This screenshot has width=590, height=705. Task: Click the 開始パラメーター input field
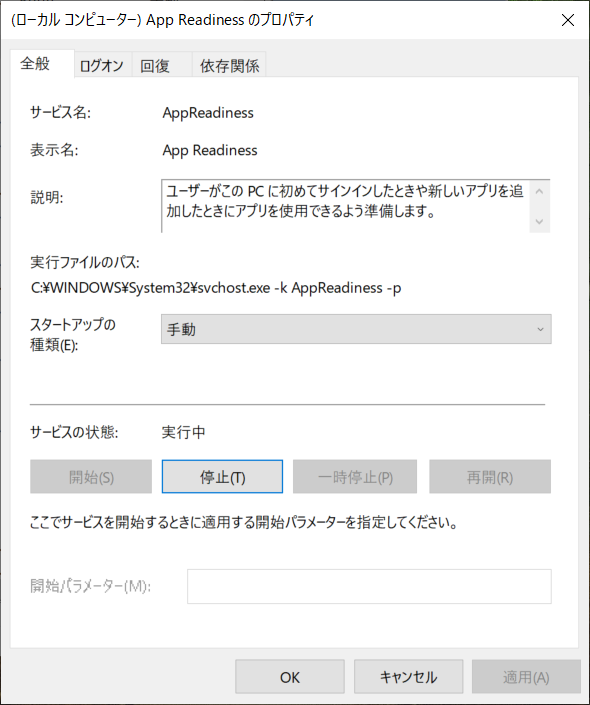(369, 586)
